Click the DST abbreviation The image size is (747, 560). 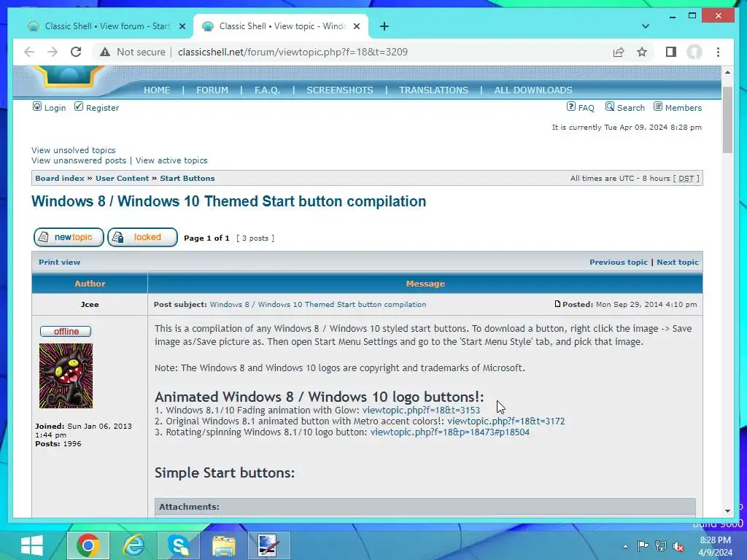tap(686, 178)
